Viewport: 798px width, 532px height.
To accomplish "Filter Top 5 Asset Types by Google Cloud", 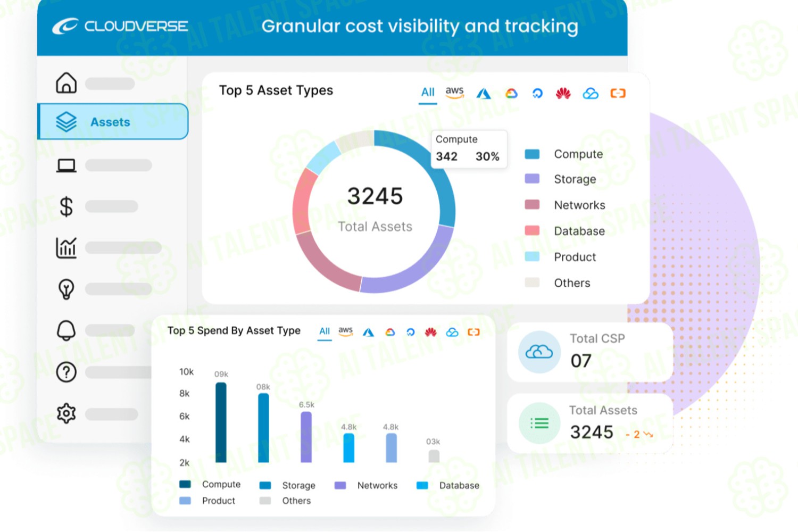I will [x=511, y=94].
